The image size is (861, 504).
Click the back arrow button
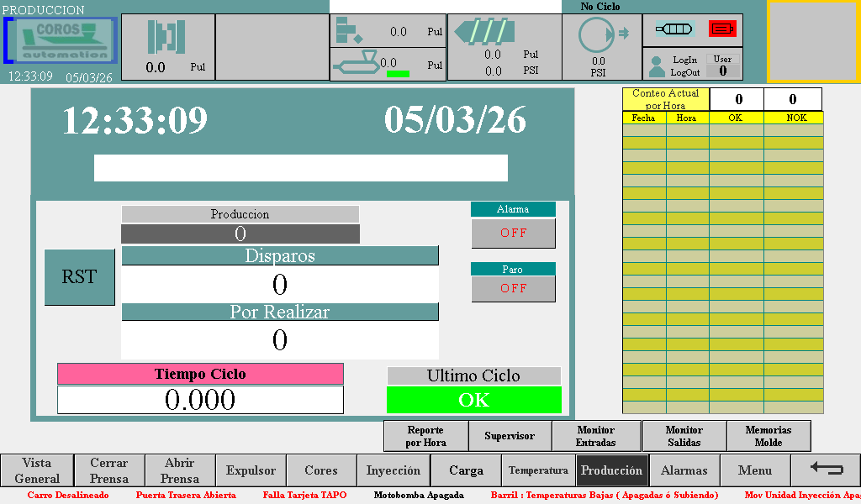[825, 470]
